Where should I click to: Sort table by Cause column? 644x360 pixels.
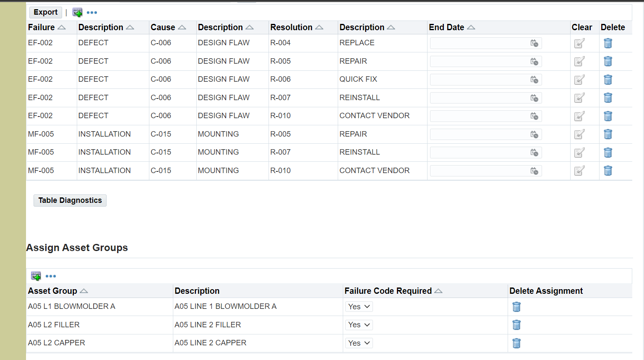(x=182, y=28)
